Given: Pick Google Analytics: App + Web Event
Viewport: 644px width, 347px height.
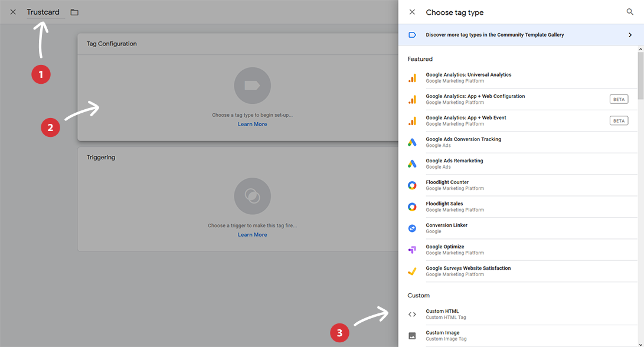Looking at the screenshot, I should [x=518, y=121].
